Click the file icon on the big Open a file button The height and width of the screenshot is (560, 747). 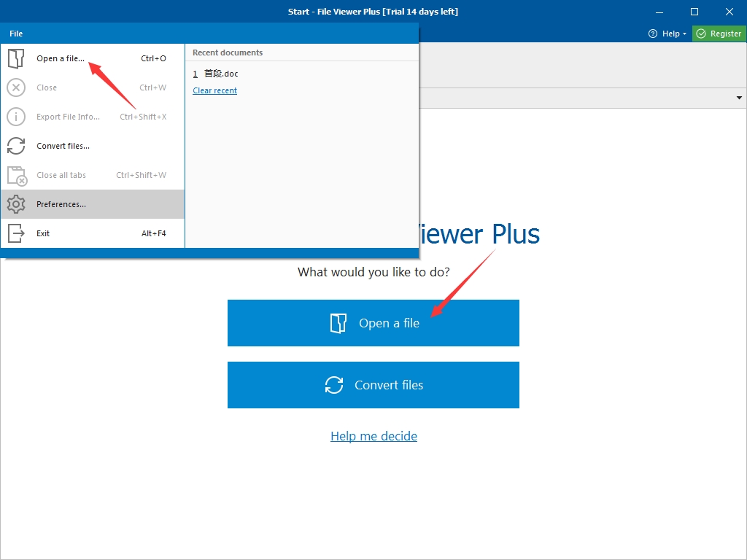tap(338, 323)
